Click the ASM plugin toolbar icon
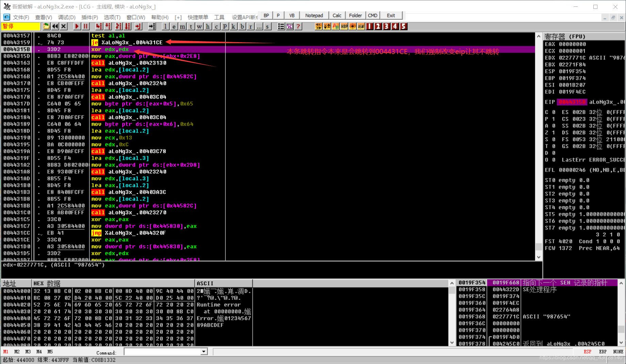 point(361,26)
